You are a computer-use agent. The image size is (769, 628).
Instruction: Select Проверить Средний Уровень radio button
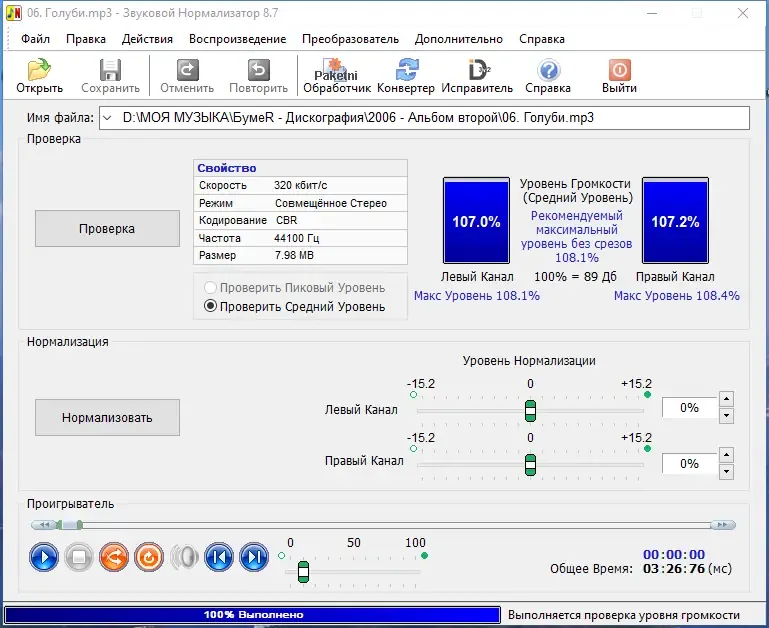(210, 306)
